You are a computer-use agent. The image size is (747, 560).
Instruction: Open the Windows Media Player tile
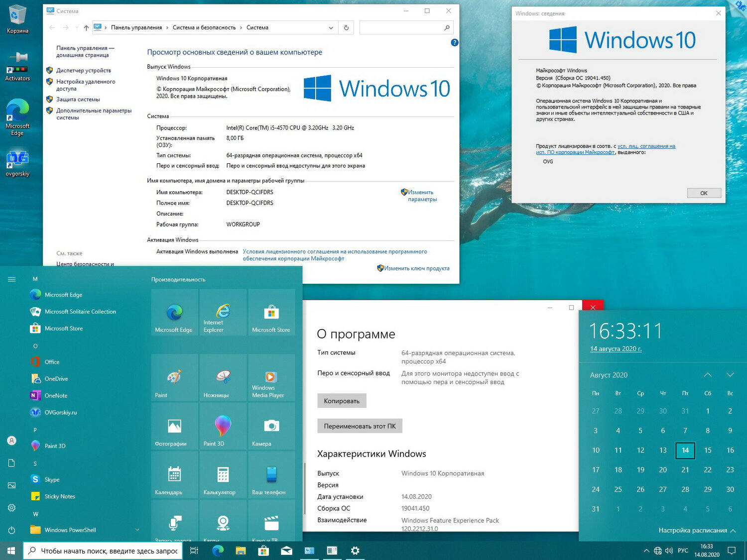pos(271,377)
